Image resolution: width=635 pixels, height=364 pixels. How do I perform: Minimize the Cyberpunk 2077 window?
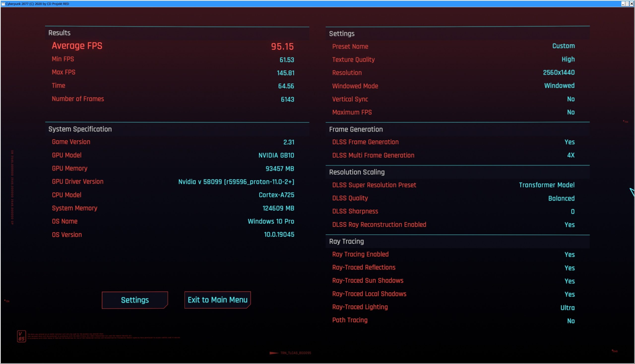coord(623,4)
